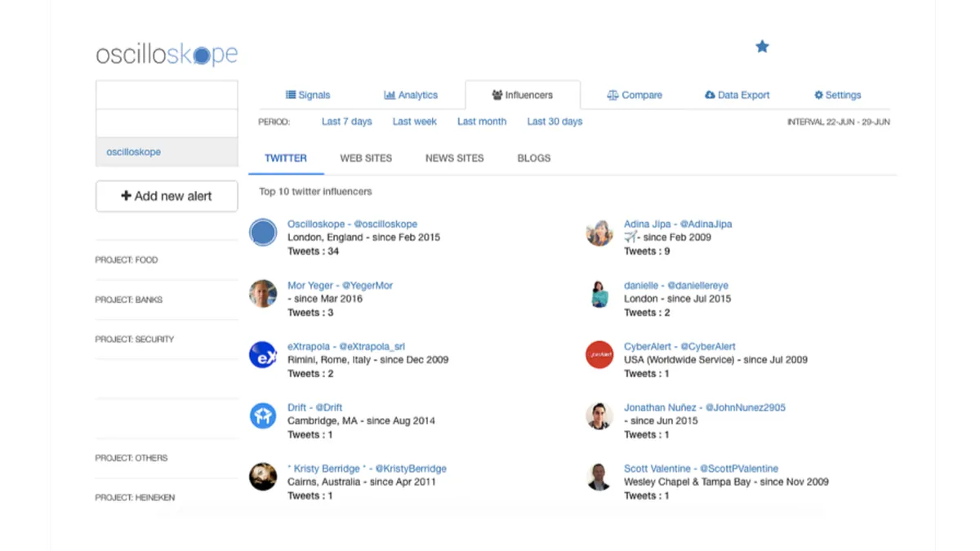Open the Adina Jipa - @AdinaJipa link
The width and height of the screenshot is (980, 551).
click(678, 224)
